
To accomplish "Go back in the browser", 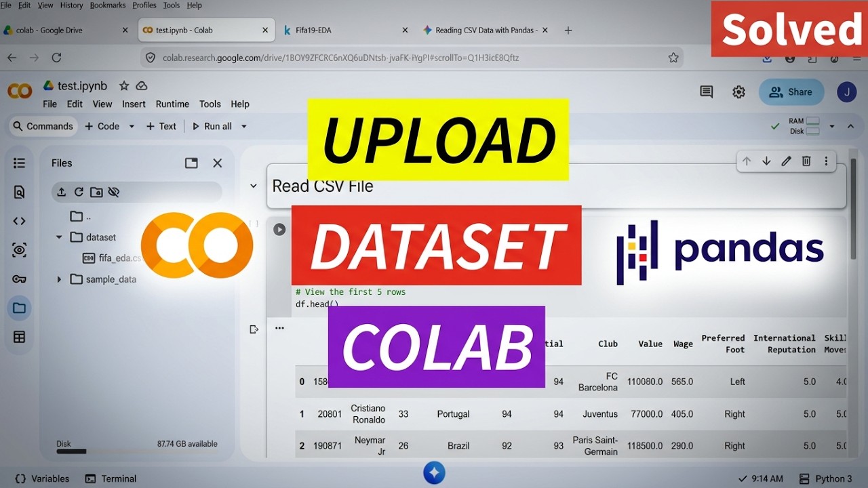I will coord(12,58).
